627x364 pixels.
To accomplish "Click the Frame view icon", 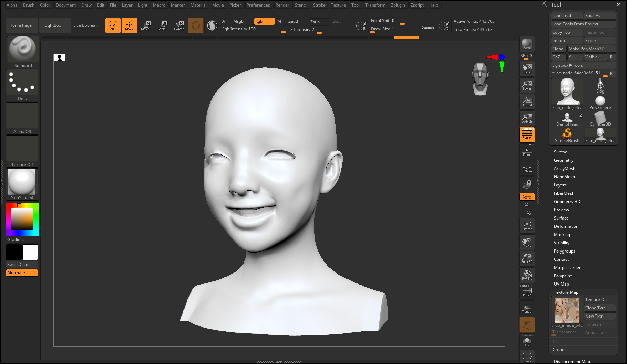I will click(x=527, y=226).
